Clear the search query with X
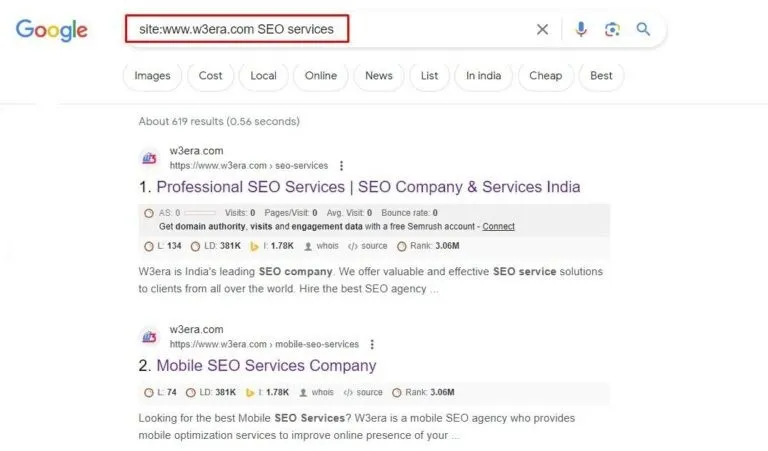This screenshot has height=451, width=768. click(542, 29)
